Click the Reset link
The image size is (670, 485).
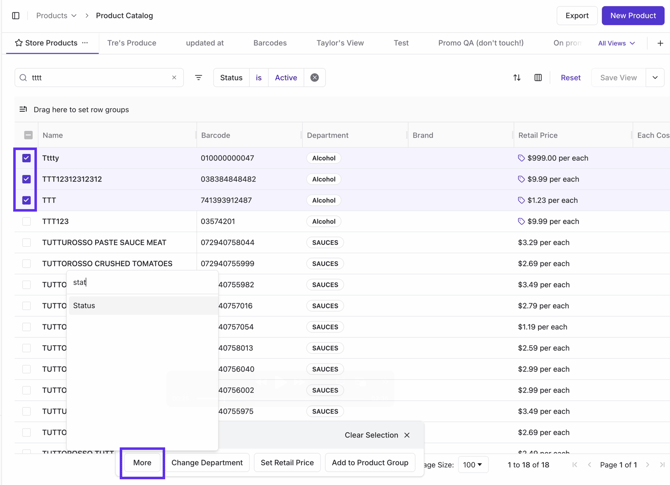(570, 78)
